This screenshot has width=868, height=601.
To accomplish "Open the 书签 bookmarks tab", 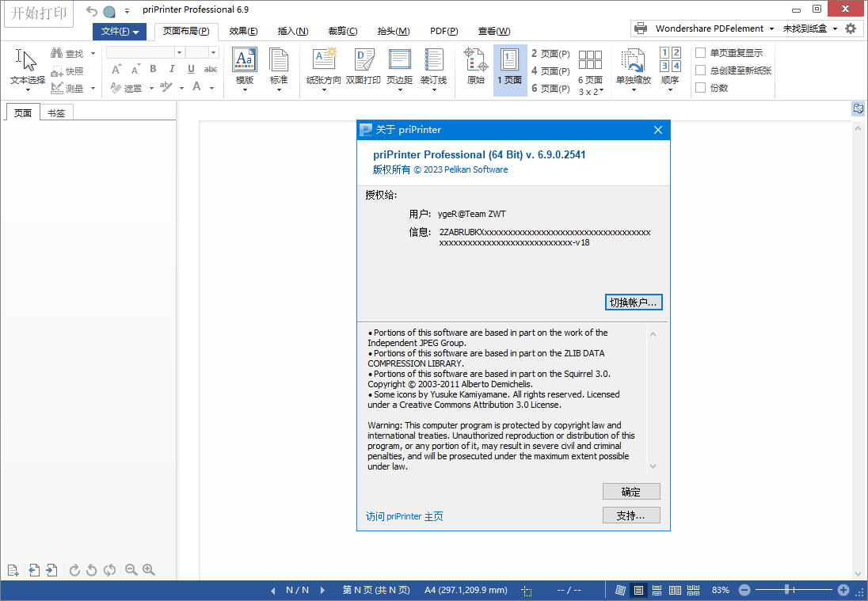I will point(56,112).
